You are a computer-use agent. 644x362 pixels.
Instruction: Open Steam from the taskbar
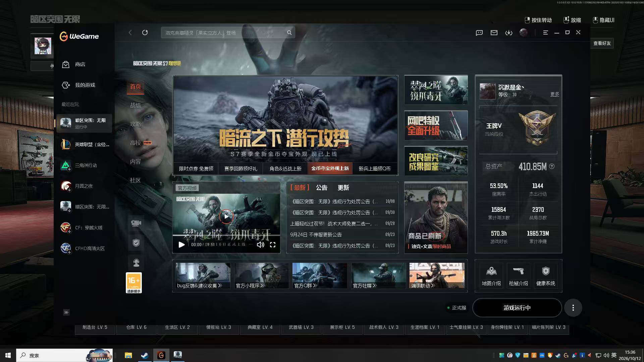pyautogui.click(x=145, y=355)
